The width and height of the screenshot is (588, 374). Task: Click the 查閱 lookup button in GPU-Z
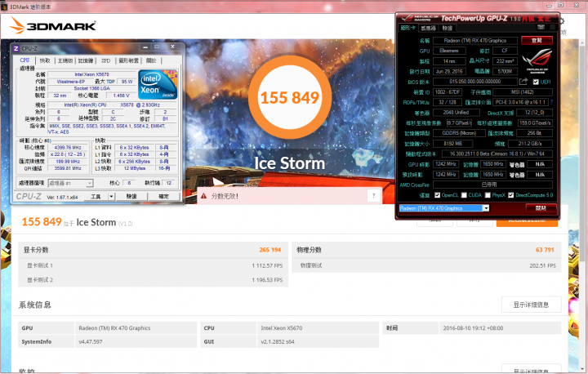click(537, 40)
